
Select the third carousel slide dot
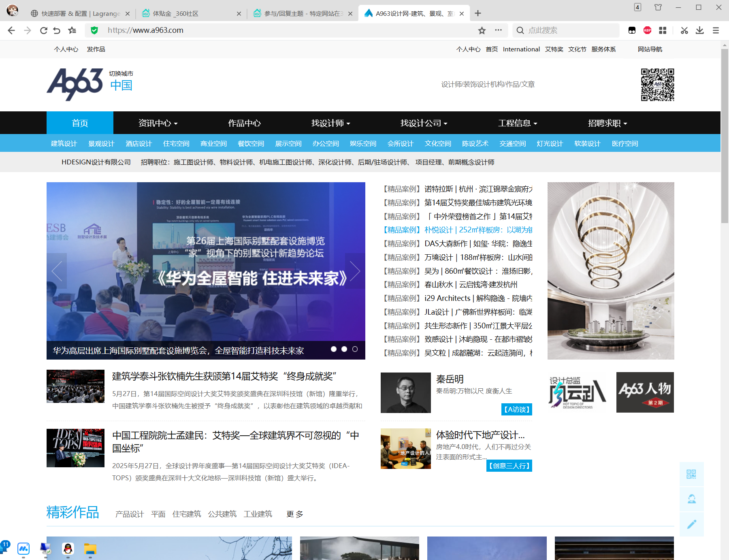[x=355, y=348]
